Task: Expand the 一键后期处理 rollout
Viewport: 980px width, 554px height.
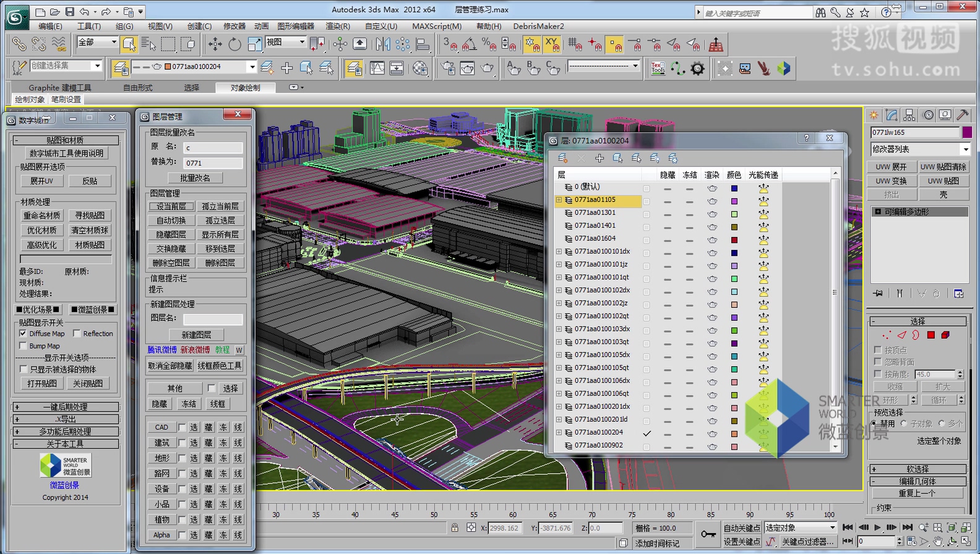Action: point(66,407)
